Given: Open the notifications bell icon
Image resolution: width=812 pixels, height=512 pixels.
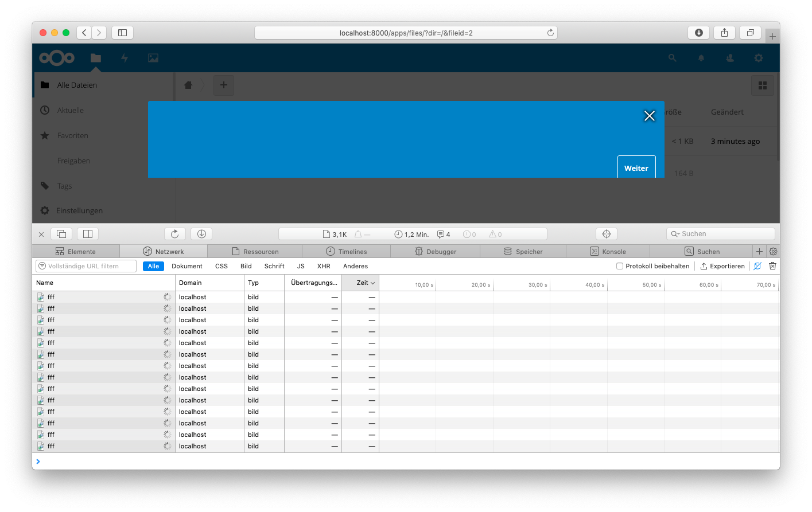Looking at the screenshot, I should 701,58.
